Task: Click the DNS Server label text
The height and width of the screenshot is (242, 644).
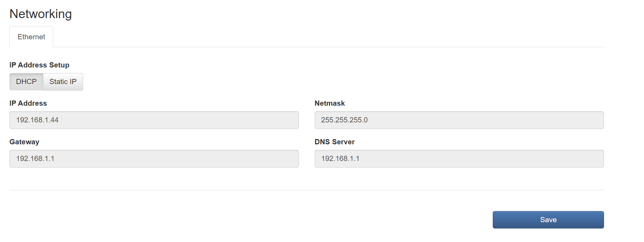Action: [335, 142]
